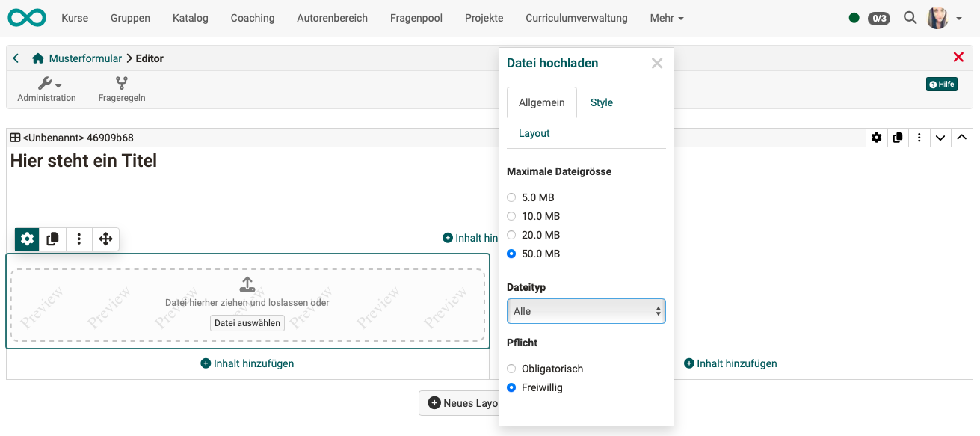Click the Datei auswählen button
980x436 pixels.
point(247,323)
